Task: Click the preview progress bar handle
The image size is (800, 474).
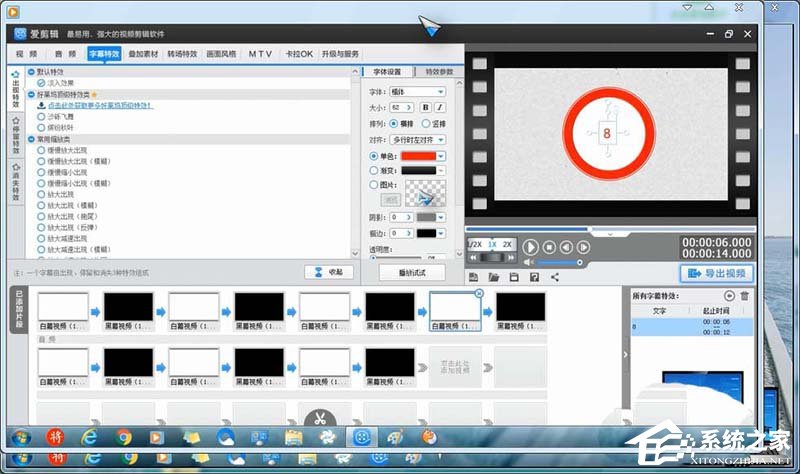Action: 589,229
